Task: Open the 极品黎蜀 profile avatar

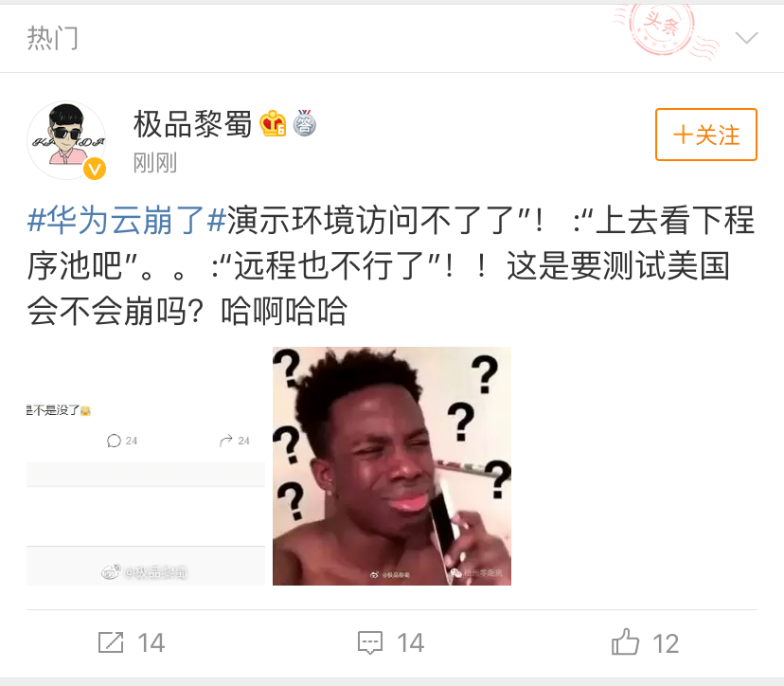Action: pos(66,140)
